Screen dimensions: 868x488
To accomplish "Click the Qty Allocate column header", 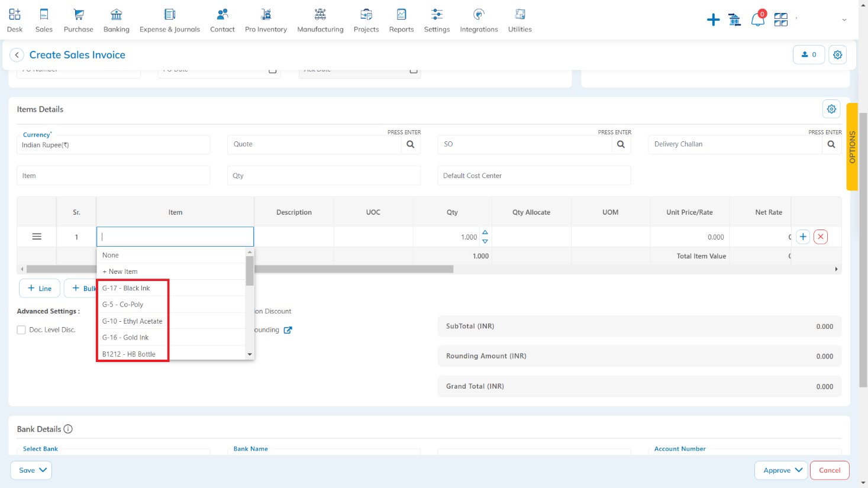I will point(531,212).
